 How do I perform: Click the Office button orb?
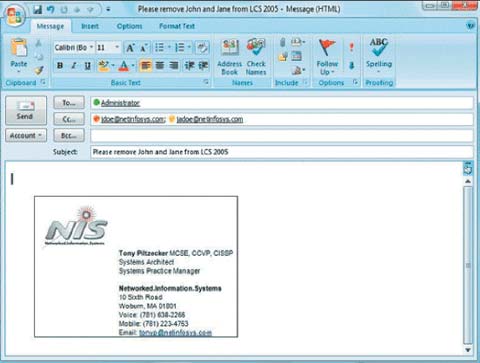(x=14, y=15)
